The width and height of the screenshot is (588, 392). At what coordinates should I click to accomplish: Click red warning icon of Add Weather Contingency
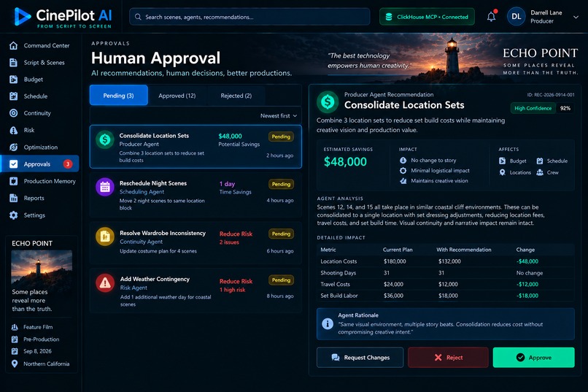(105, 283)
